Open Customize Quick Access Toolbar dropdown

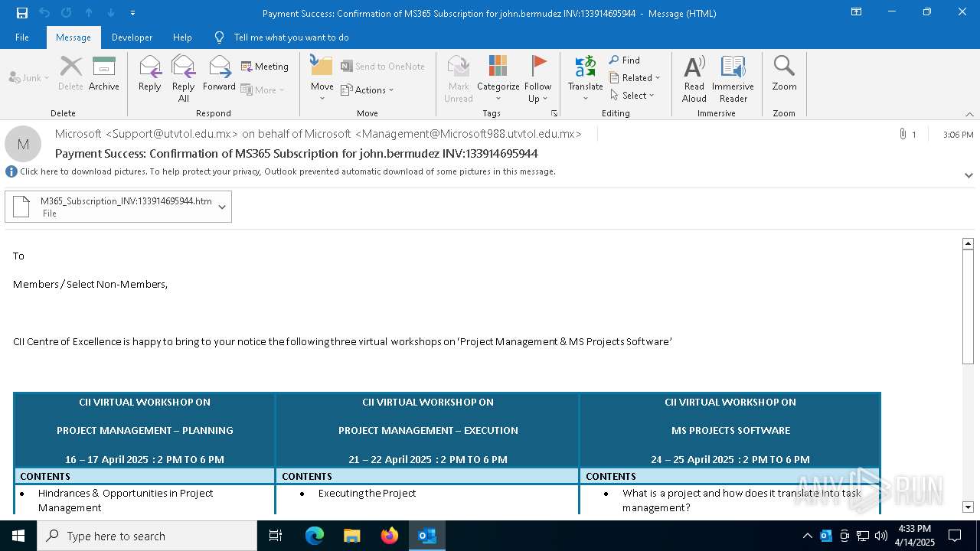pyautogui.click(x=133, y=12)
